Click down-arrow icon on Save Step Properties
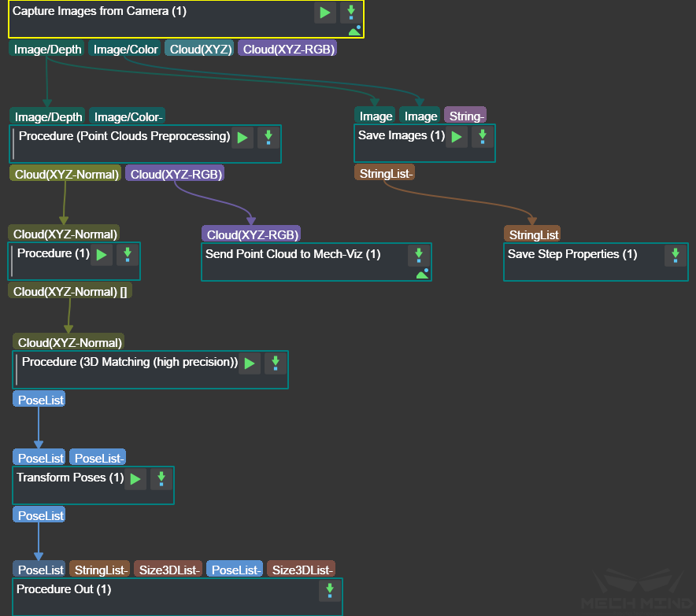 pos(675,255)
